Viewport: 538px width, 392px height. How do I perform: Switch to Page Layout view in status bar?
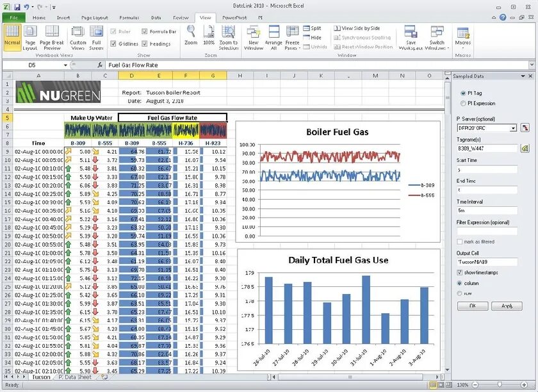[441, 385]
